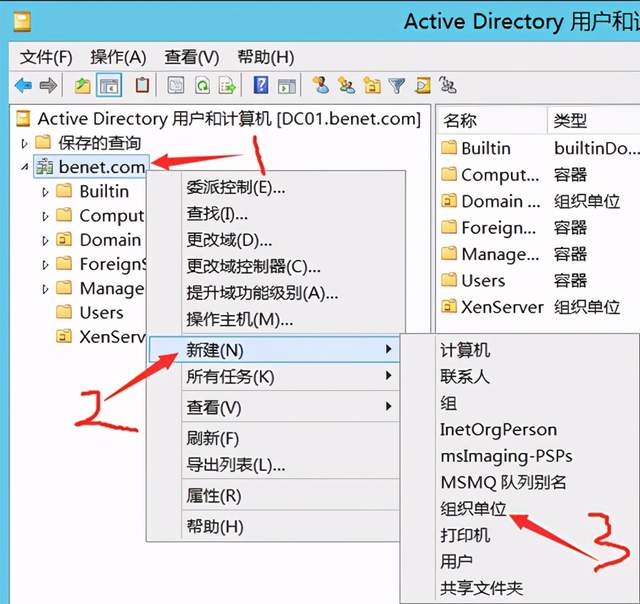
Task: Click the Properties sheet toolbar icon
Action: click(x=176, y=85)
